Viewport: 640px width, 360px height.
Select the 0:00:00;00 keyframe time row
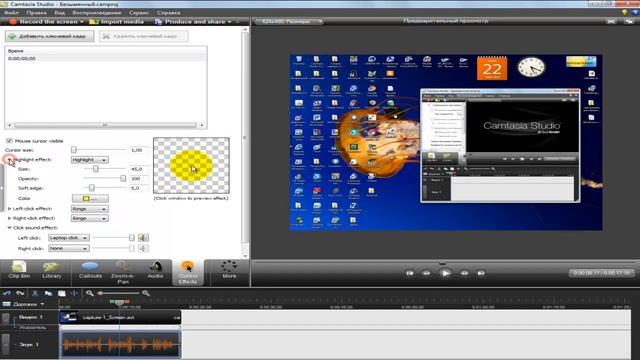coord(105,58)
